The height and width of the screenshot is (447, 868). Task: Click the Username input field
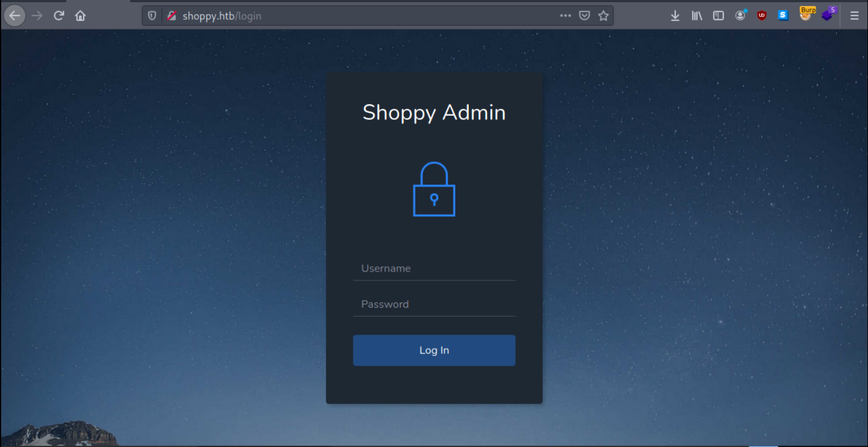coord(434,269)
